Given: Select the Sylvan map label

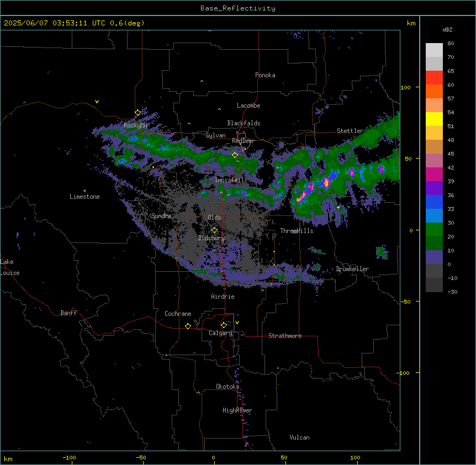Looking at the screenshot, I should (215, 135).
